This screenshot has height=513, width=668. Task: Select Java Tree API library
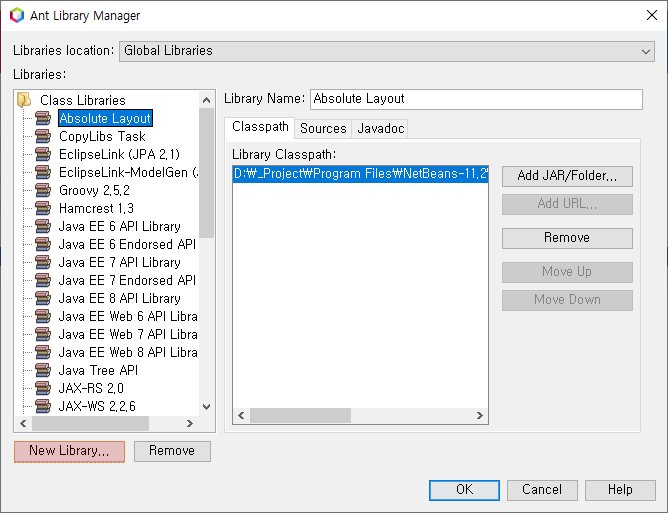point(98,371)
